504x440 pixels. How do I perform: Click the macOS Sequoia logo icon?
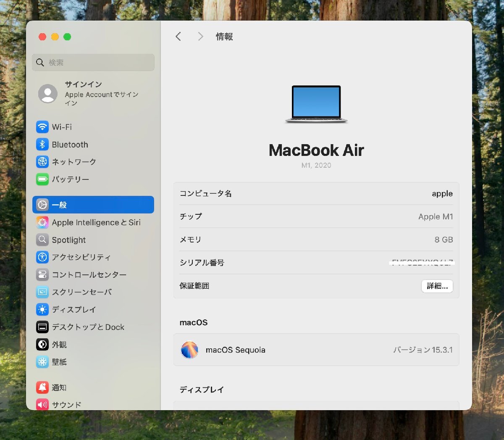[x=189, y=350]
